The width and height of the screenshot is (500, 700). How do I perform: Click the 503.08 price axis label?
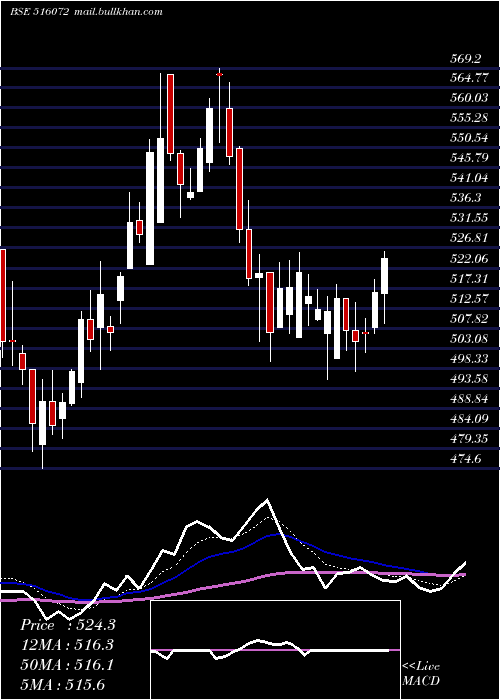tap(469, 339)
